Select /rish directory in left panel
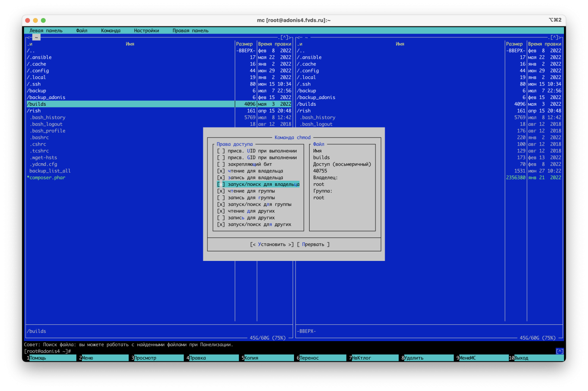The height and width of the screenshot is (391, 588). pyautogui.click(x=159, y=111)
